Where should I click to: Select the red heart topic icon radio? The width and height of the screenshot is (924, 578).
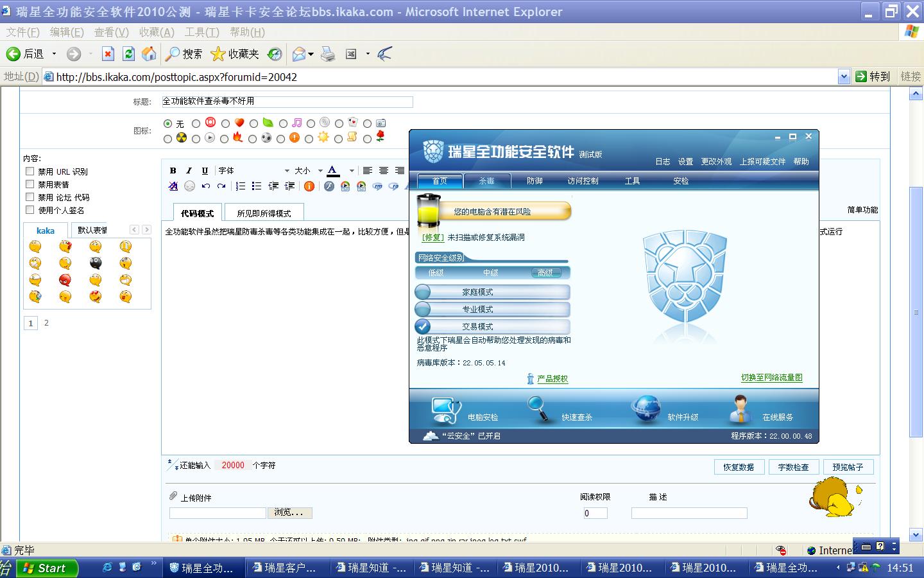(x=225, y=123)
